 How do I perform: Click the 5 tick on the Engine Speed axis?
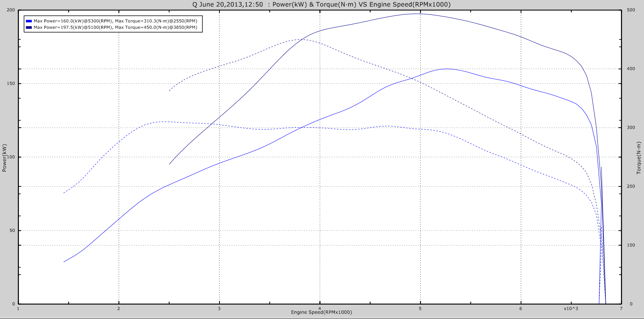click(420, 309)
